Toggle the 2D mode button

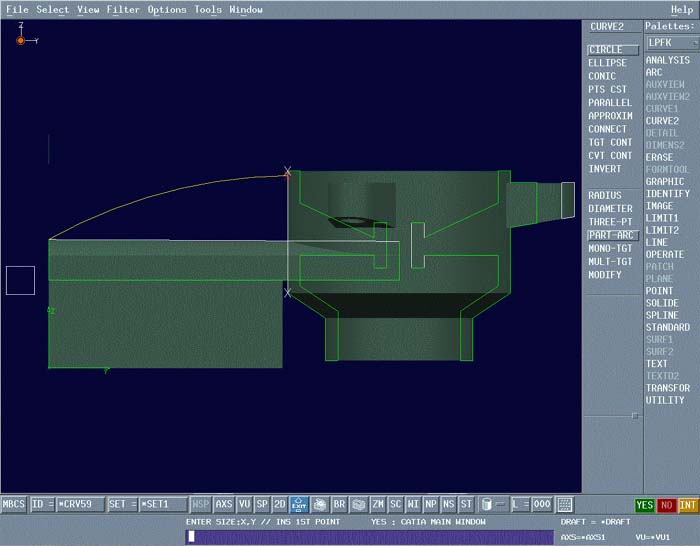click(280, 505)
